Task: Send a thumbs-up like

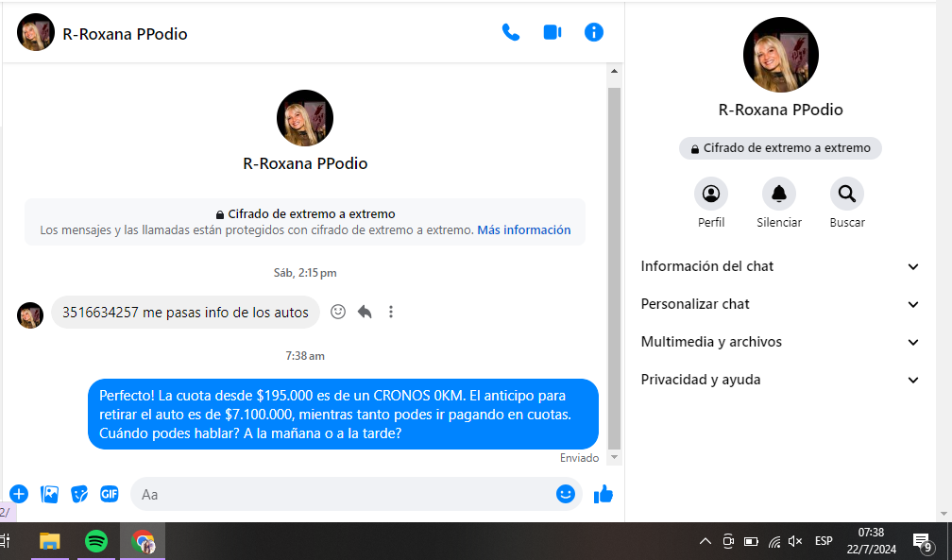Action: coord(603,494)
